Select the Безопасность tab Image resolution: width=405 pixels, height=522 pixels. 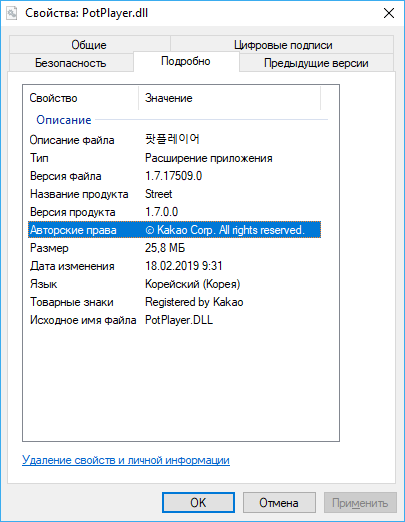pyautogui.click(x=71, y=62)
